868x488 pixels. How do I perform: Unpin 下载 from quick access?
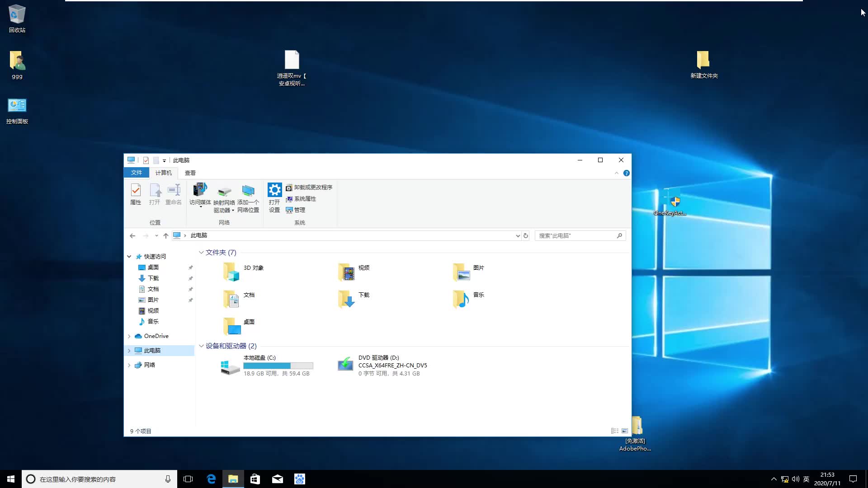coord(190,278)
